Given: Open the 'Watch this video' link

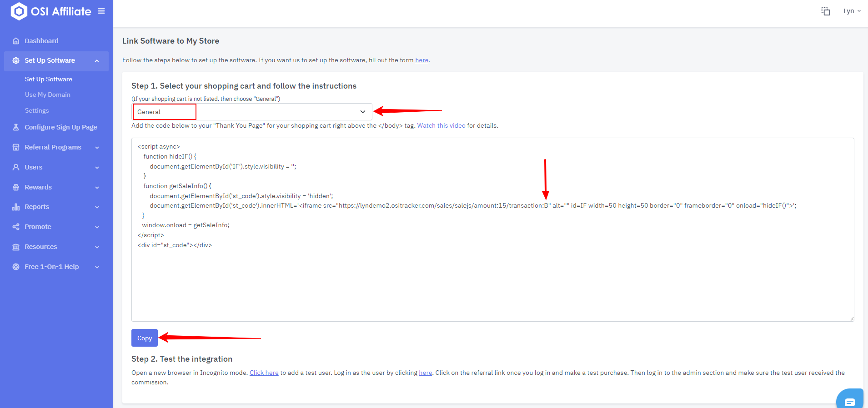Looking at the screenshot, I should click(x=441, y=125).
